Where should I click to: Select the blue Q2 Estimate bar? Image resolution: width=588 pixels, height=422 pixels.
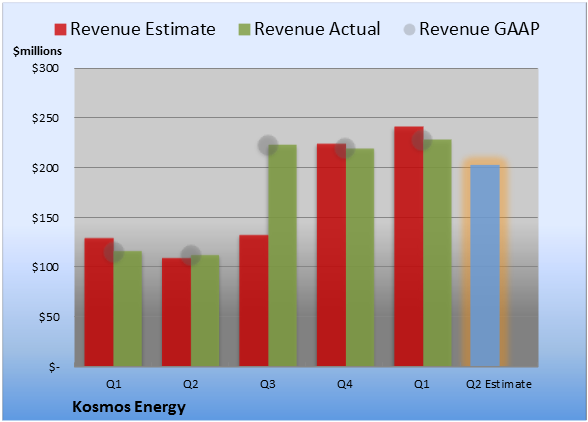[x=485, y=266]
